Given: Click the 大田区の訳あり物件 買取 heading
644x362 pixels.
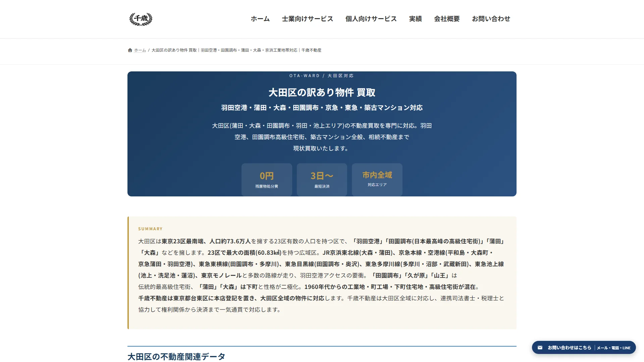Looking at the screenshot, I should (x=322, y=93).
